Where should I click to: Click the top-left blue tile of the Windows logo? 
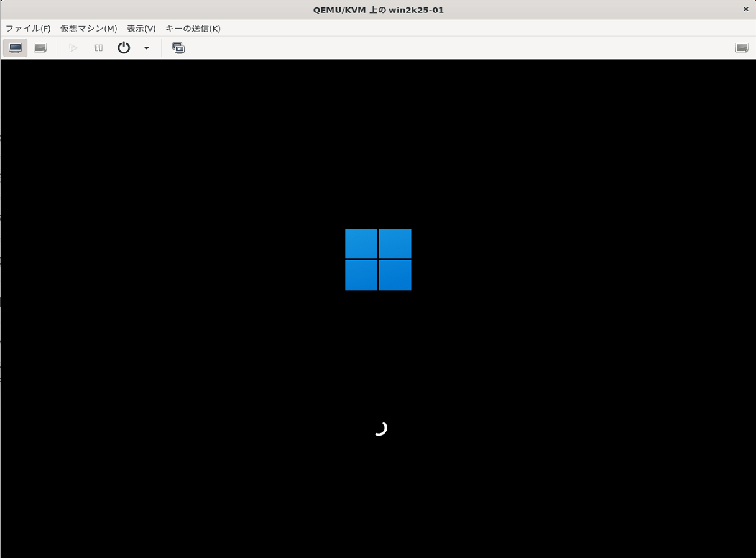[361, 244]
